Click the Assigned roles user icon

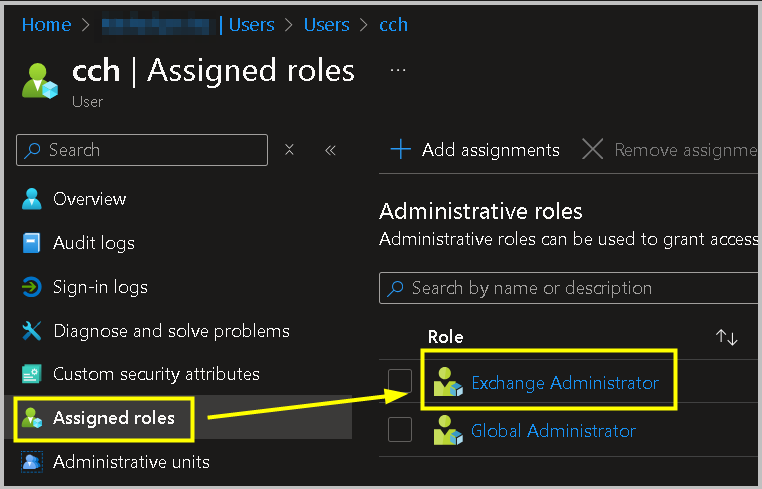32,418
